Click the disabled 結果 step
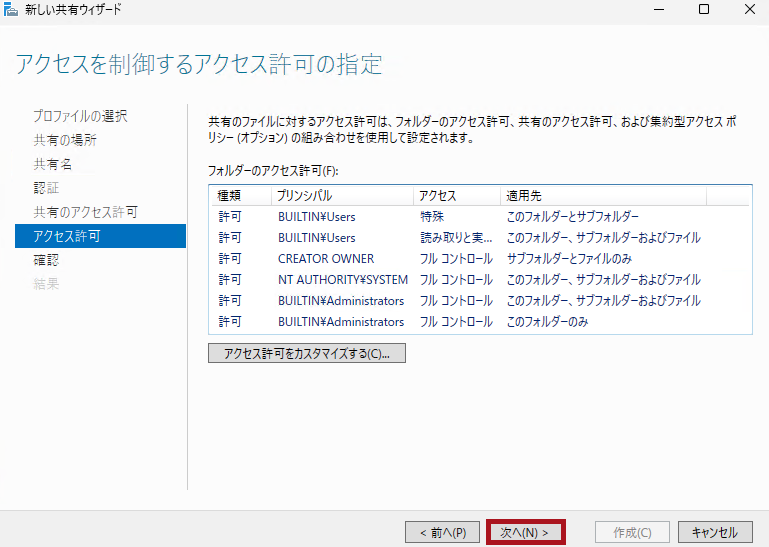The image size is (769, 547). (46, 284)
